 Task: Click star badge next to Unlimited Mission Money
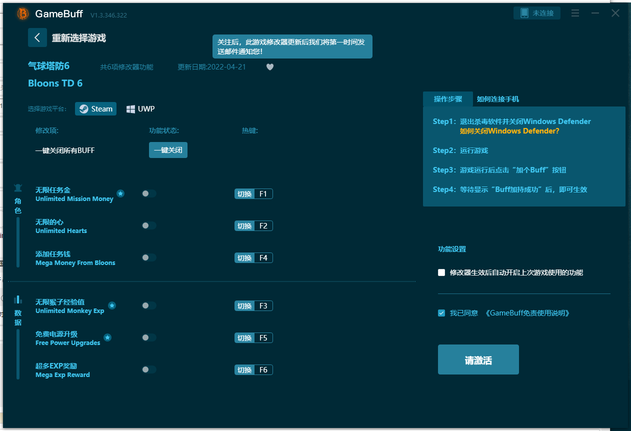point(120,194)
